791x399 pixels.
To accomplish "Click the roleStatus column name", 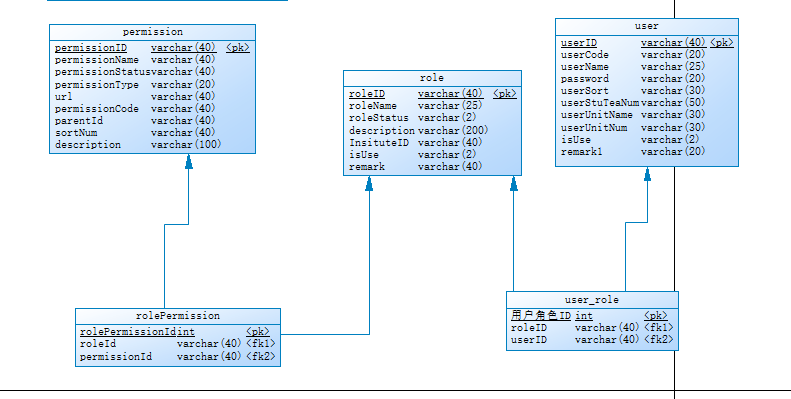I will (379, 118).
